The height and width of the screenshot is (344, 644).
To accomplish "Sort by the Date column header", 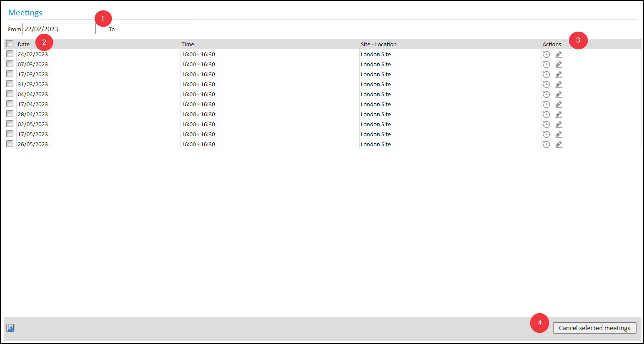I will pos(24,45).
